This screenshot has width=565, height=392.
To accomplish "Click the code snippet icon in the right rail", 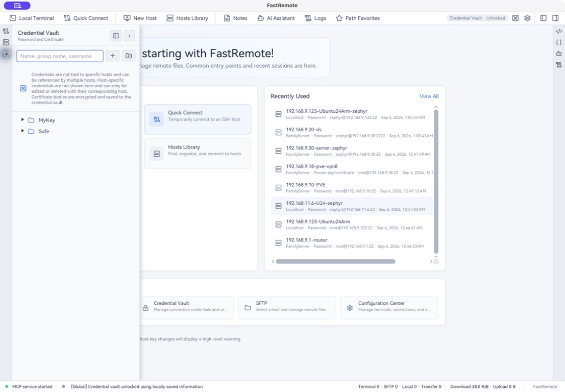I will [559, 31].
